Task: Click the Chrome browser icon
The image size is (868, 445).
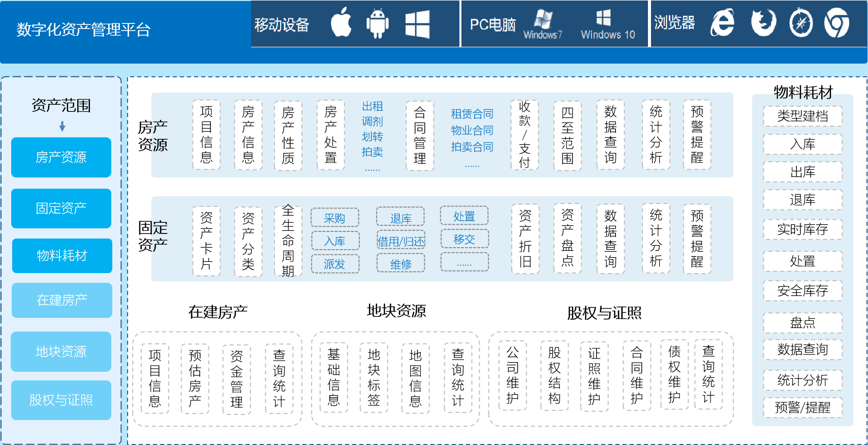Action: pos(836,23)
